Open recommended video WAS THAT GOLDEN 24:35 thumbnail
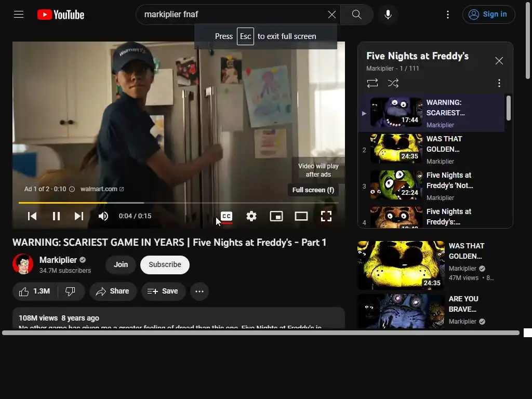The height and width of the screenshot is (399, 532). point(401,265)
